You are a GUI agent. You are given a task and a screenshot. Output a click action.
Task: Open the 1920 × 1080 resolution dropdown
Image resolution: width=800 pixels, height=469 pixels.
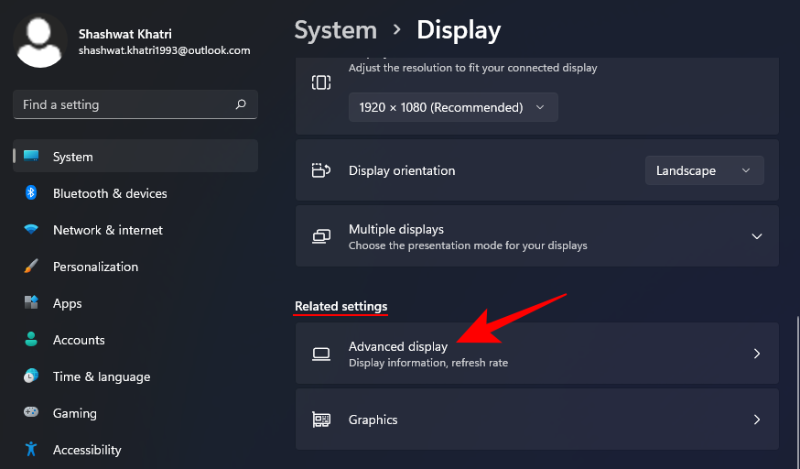[x=453, y=107]
